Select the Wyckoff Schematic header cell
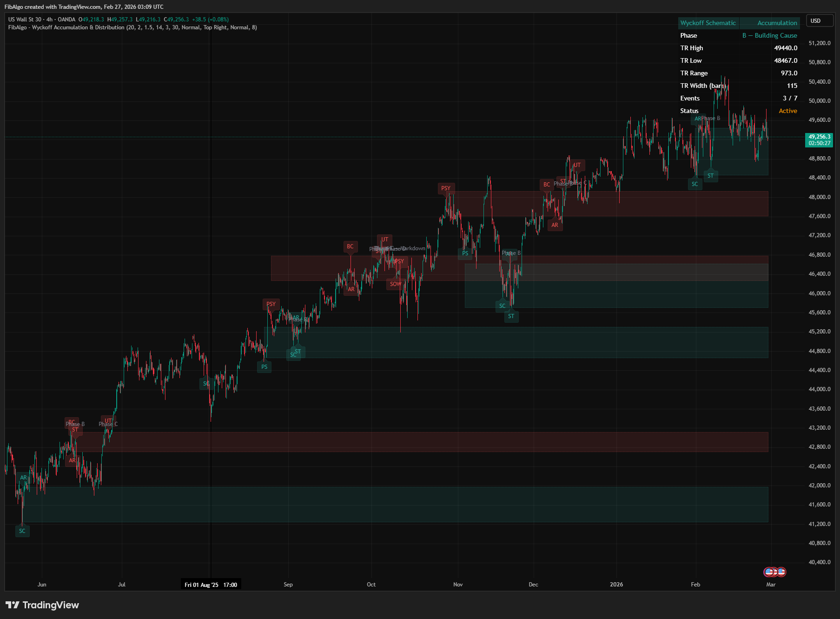This screenshot has width=840, height=619. coord(708,22)
